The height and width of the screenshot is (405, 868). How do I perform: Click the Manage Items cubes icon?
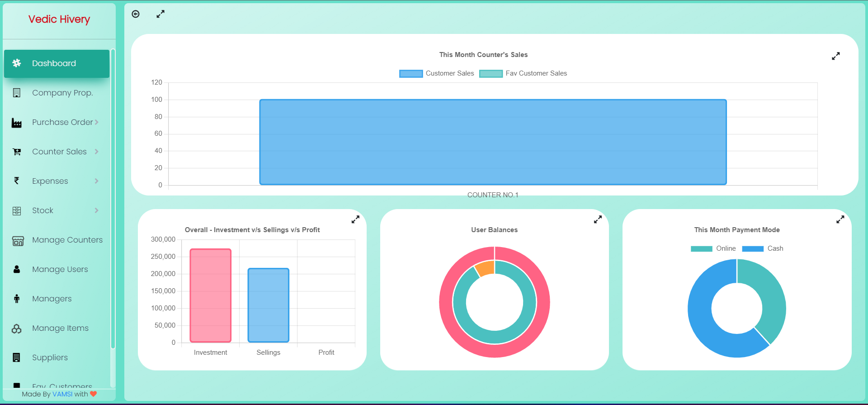coord(17,329)
